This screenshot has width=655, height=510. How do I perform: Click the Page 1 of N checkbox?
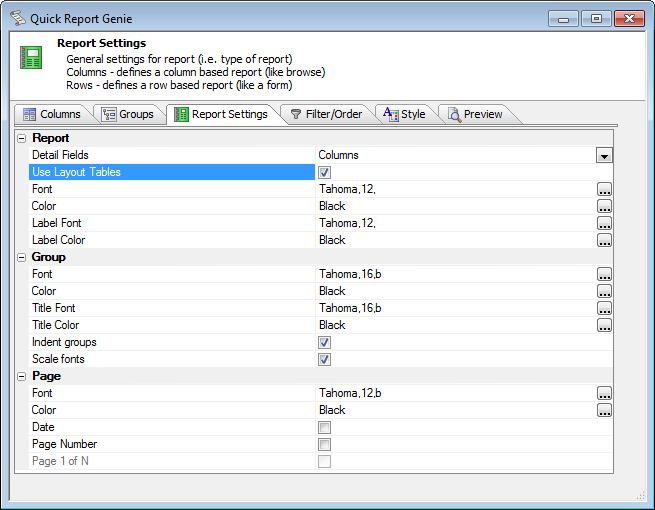pyautogui.click(x=325, y=461)
